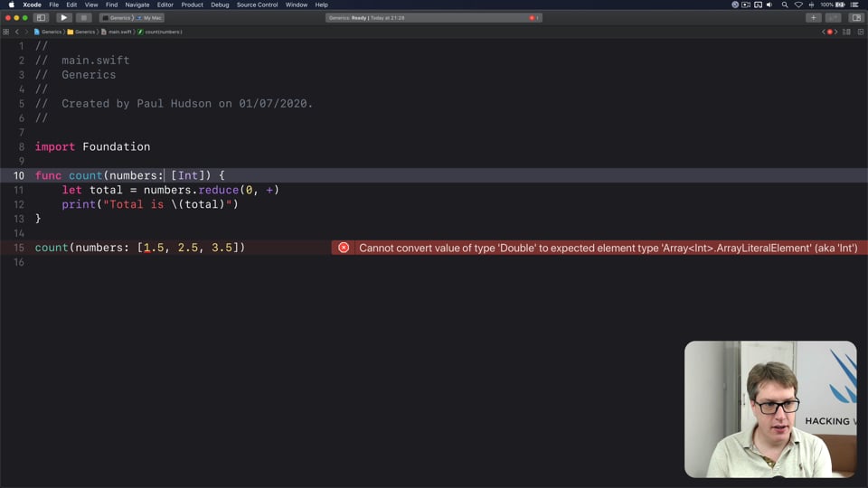This screenshot has height=488, width=868.
Task: Open the Library with the plus button
Action: coord(813,18)
